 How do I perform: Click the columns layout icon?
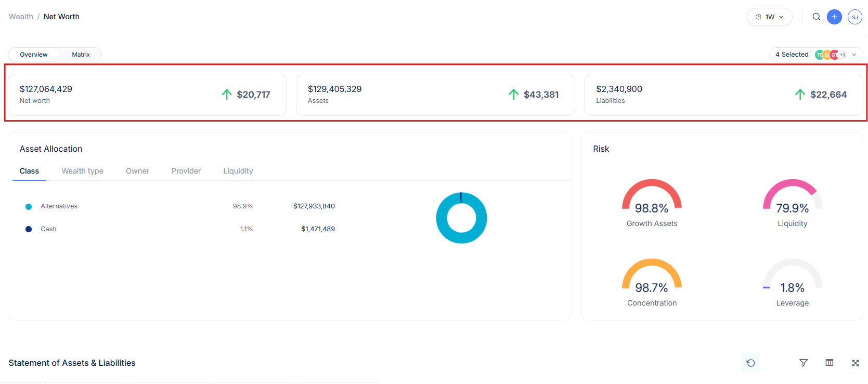tap(830, 363)
